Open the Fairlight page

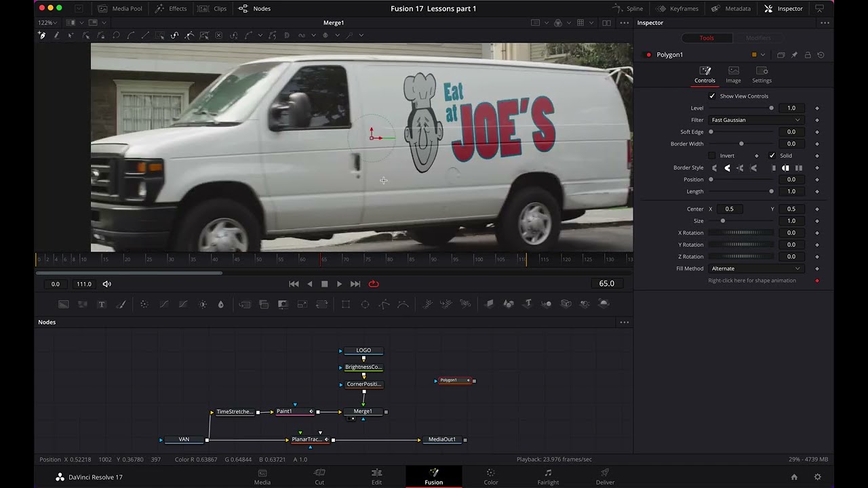tap(548, 476)
